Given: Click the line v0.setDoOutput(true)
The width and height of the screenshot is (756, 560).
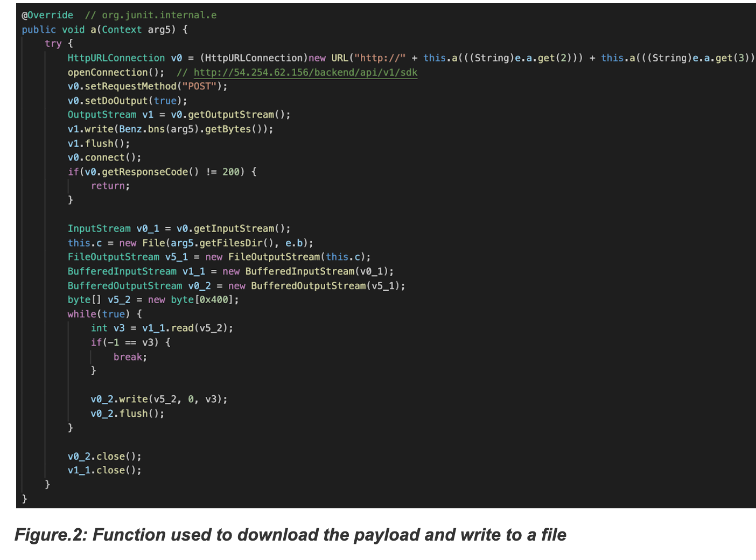Looking at the screenshot, I should click(x=128, y=101).
